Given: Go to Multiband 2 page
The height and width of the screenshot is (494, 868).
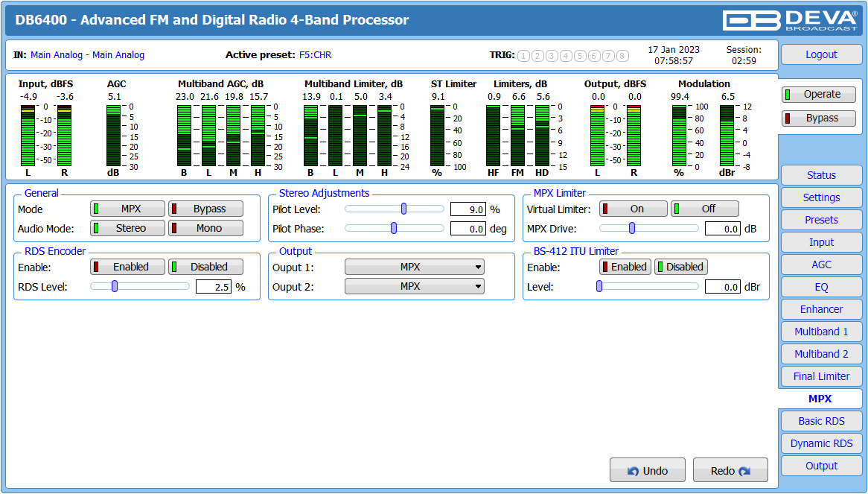Looking at the screenshot, I should 822,354.
